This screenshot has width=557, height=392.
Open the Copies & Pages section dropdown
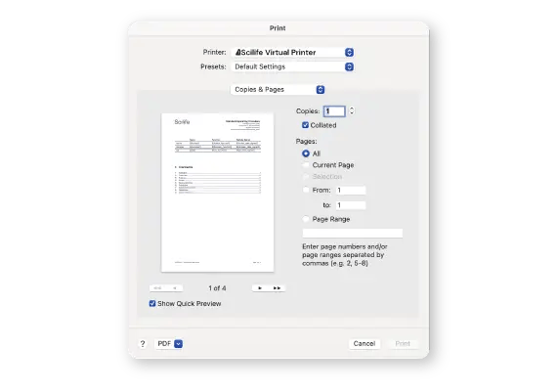click(x=278, y=90)
